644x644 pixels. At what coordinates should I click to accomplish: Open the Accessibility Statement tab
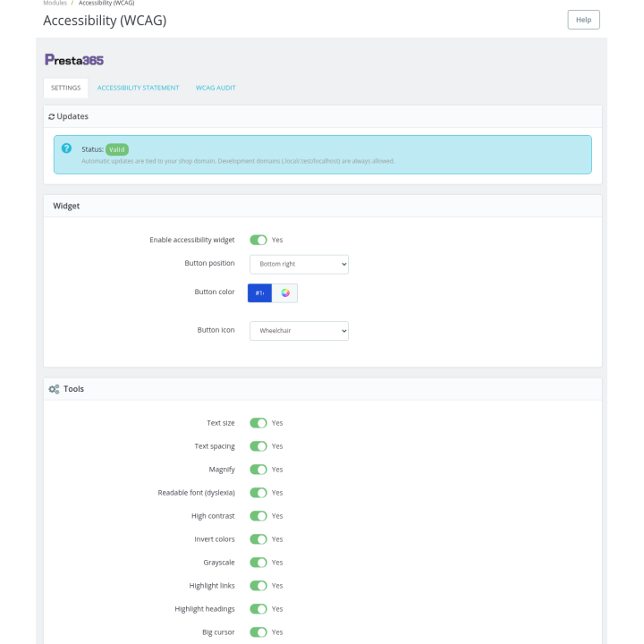coord(138,88)
